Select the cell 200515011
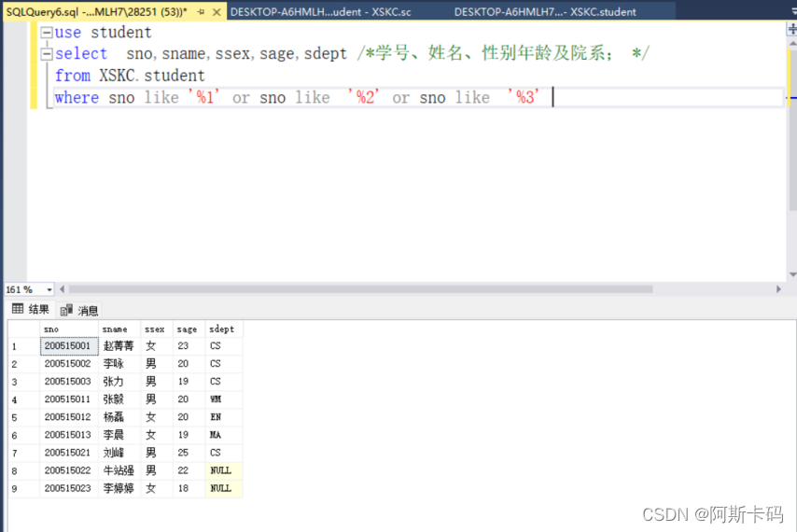Viewport: 797px width, 532px height. click(69, 399)
